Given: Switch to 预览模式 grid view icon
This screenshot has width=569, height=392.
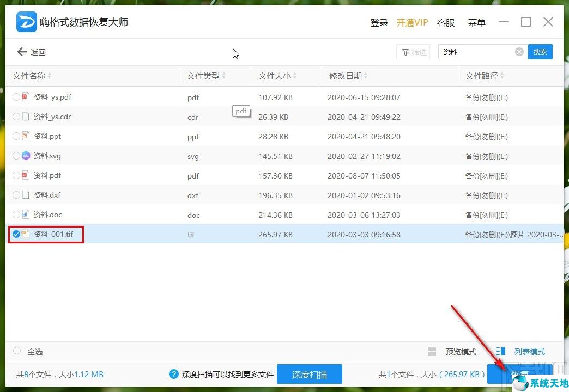Looking at the screenshot, I should [432, 351].
